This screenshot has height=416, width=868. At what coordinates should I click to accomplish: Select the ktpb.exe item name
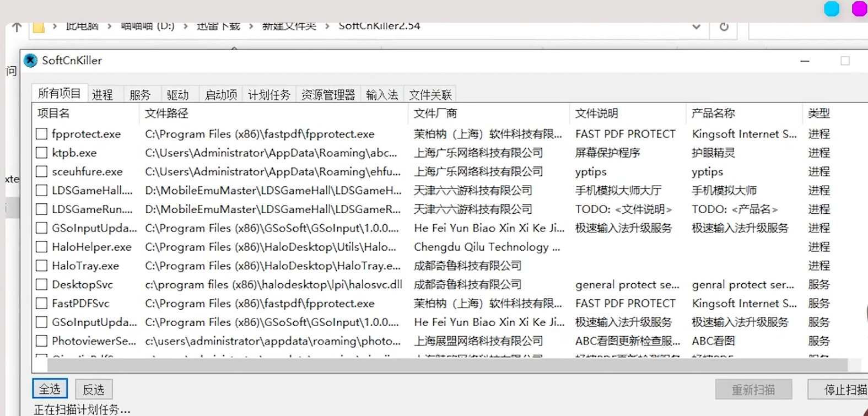point(74,153)
